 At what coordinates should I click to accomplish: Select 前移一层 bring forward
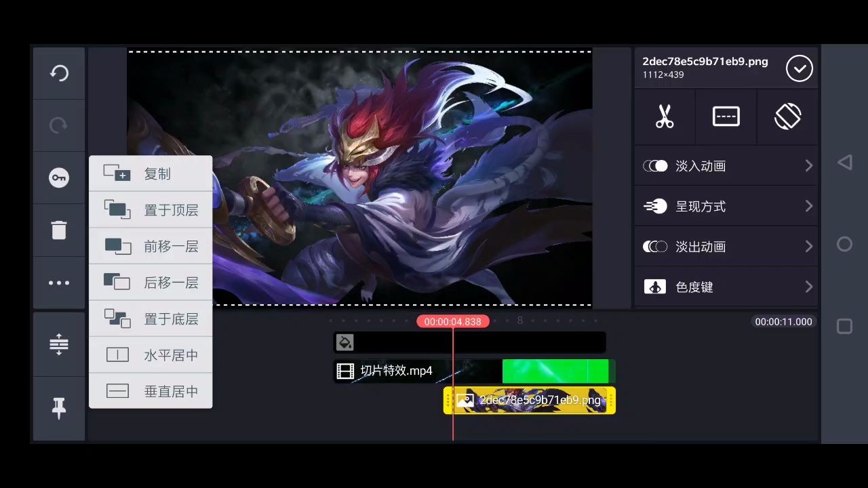(x=151, y=247)
